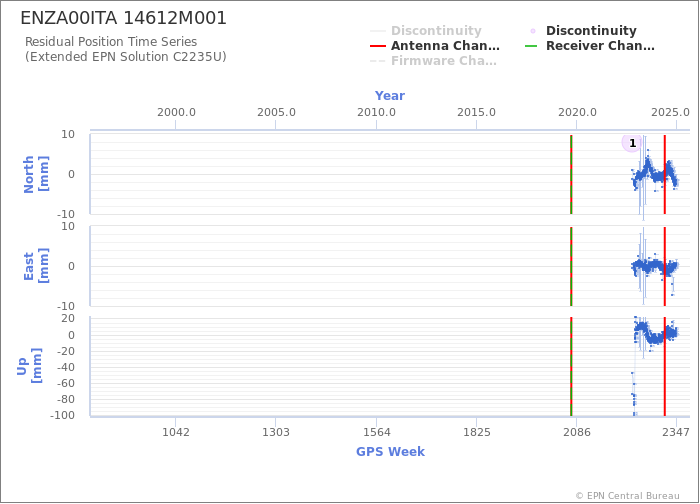700x504 pixels.
Task: Select discontinuity marker labeled 1
Action: click(632, 143)
